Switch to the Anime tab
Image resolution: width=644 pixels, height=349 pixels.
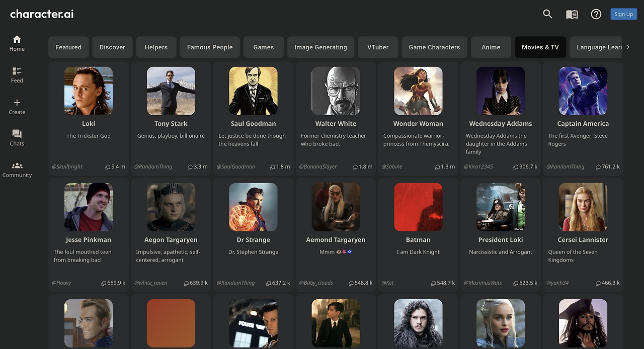click(x=491, y=47)
